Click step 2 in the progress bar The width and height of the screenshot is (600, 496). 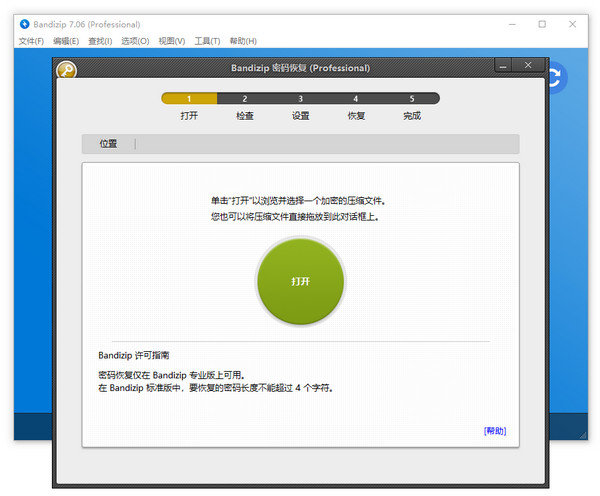tap(245, 98)
